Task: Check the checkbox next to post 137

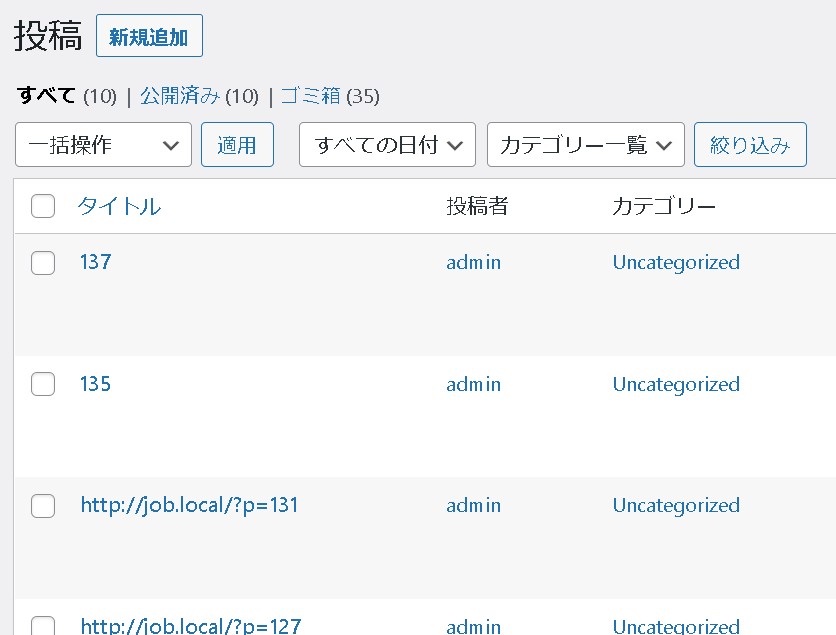Action: 42,262
